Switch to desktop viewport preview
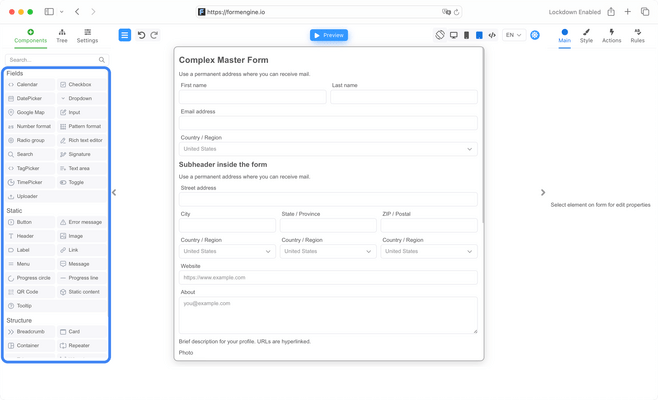 coord(454,35)
